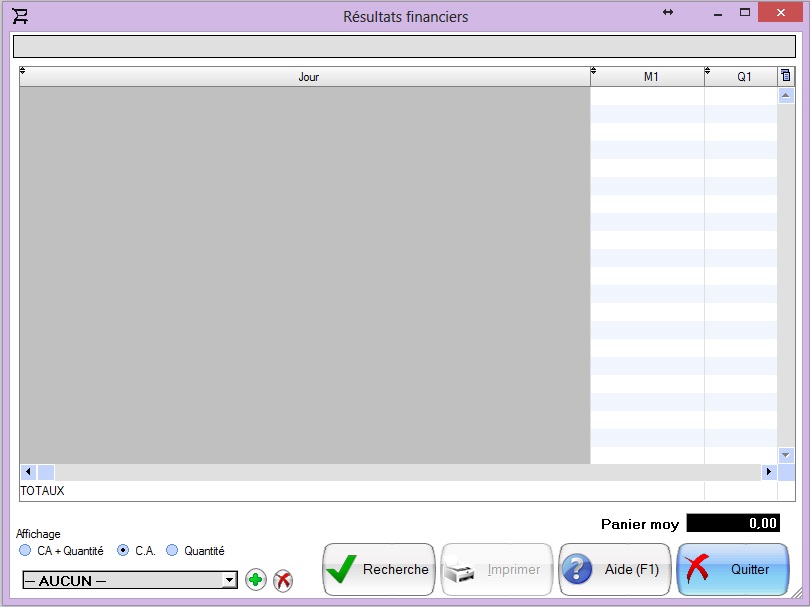The width and height of the screenshot is (810, 607).
Task: Click the red X remove icon
Action: point(283,580)
